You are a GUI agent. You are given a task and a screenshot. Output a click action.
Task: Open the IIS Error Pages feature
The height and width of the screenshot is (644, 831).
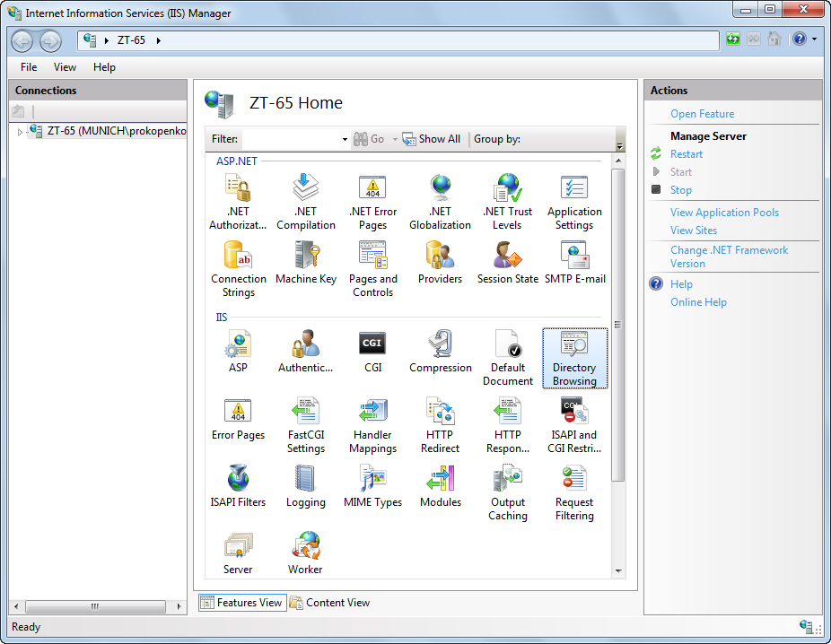click(x=238, y=419)
